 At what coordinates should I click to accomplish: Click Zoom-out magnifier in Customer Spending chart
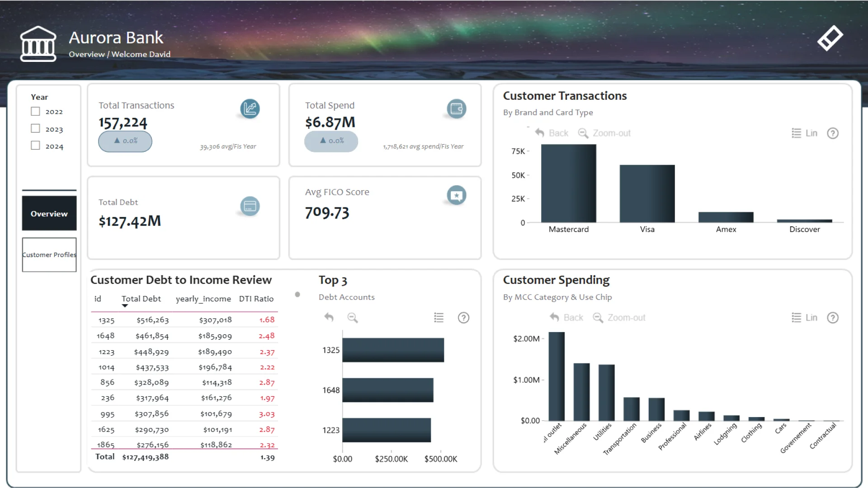[598, 317]
